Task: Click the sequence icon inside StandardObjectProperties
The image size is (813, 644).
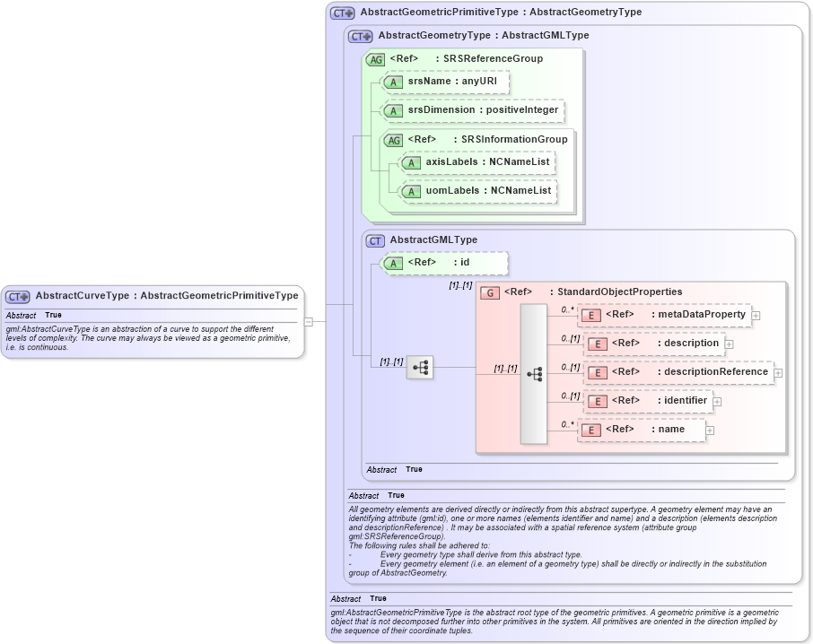Action: (534, 374)
